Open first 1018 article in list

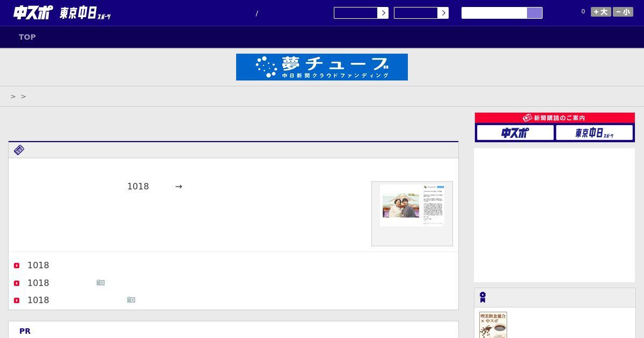pyautogui.click(x=38, y=265)
